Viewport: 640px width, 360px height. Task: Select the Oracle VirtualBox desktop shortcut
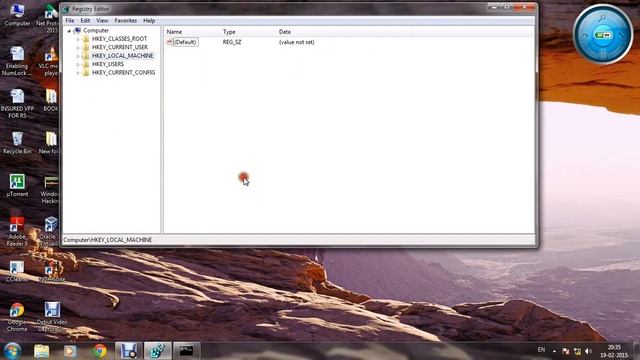[x=51, y=231]
